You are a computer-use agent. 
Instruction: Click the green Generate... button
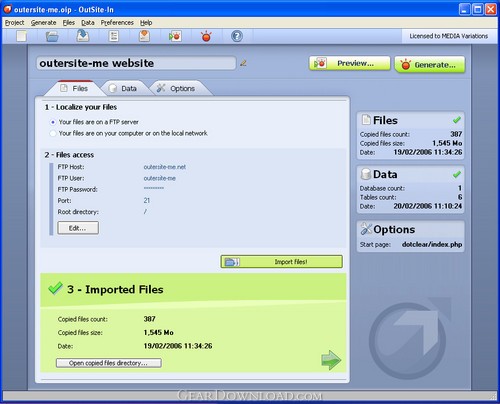point(430,65)
